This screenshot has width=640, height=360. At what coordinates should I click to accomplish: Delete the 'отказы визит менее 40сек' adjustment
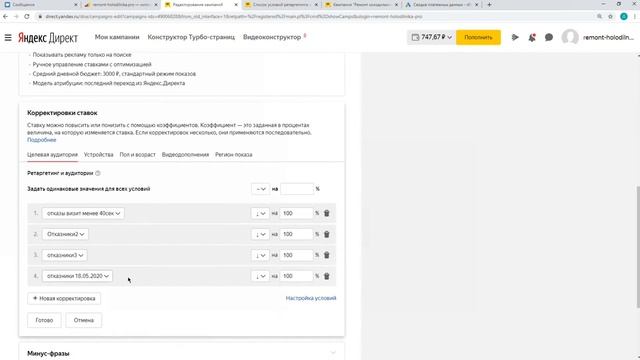click(x=327, y=213)
